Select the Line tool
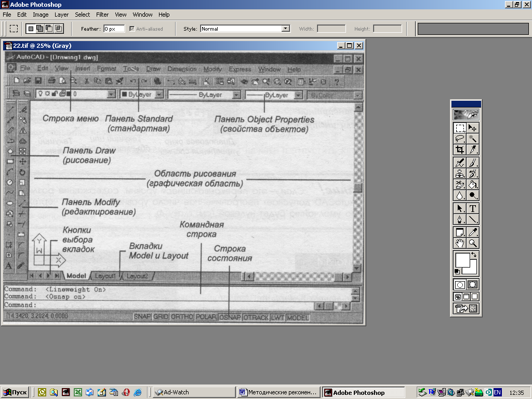The height and width of the screenshot is (399, 532). coord(472,219)
